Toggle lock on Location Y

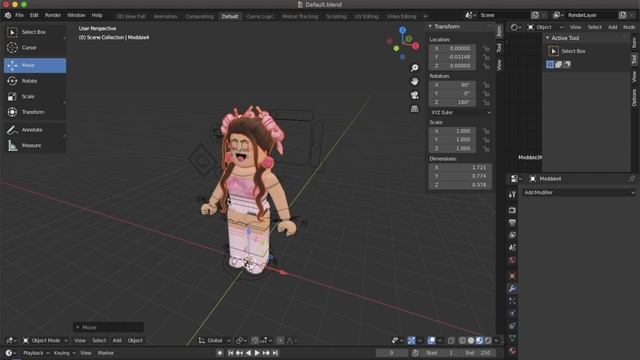coord(486,57)
